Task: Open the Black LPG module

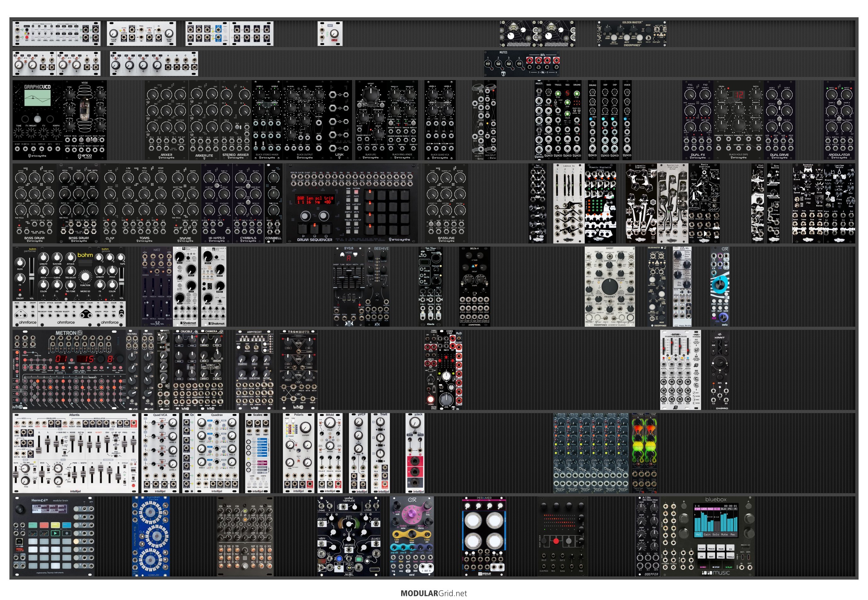Action: (x=371, y=120)
